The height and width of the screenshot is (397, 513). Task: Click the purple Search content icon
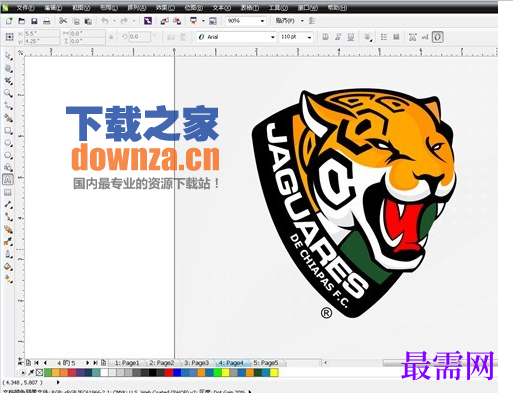pyautogui.click(x=148, y=21)
